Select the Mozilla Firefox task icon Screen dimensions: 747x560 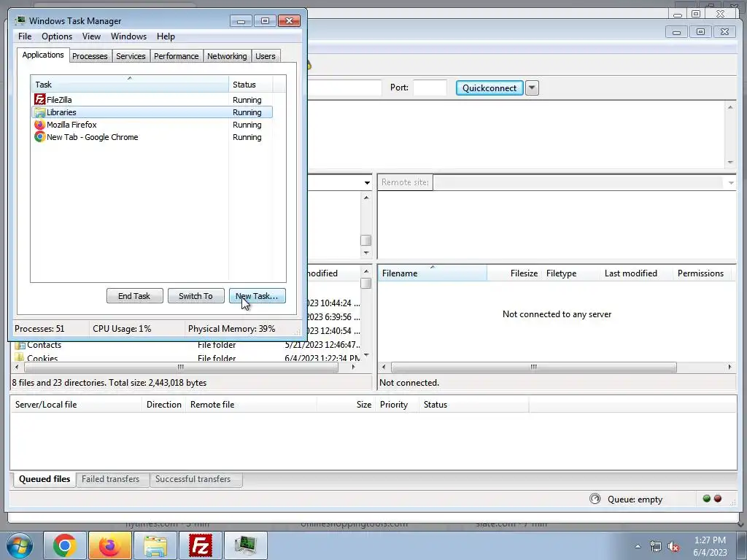point(39,125)
